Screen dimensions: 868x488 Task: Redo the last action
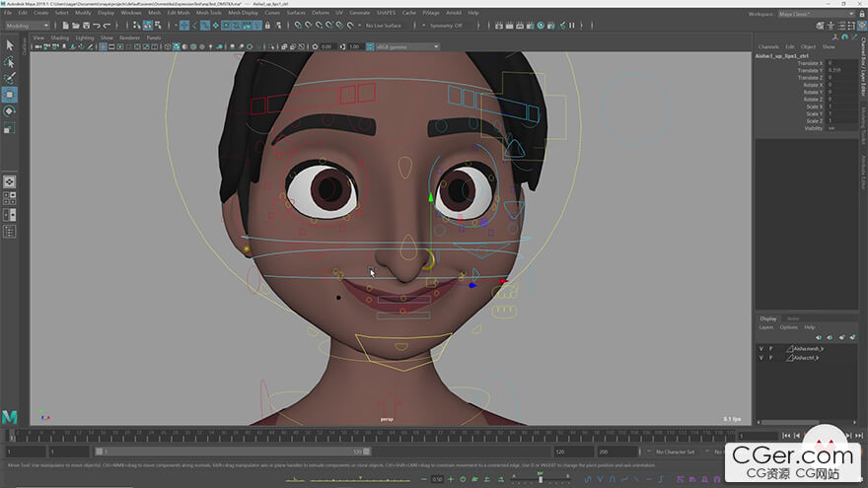[x=107, y=26]
